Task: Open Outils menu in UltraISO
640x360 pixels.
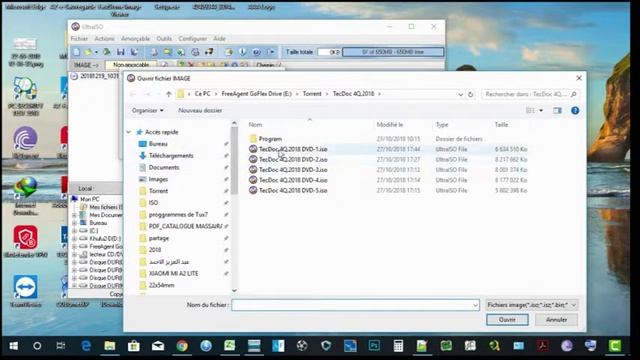Action: click(164, 39)
